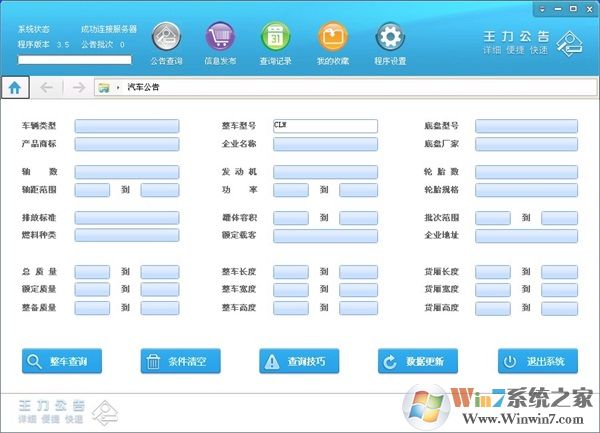
Task: Click the forward navigation arrow
Action: (x=78, y=88)
